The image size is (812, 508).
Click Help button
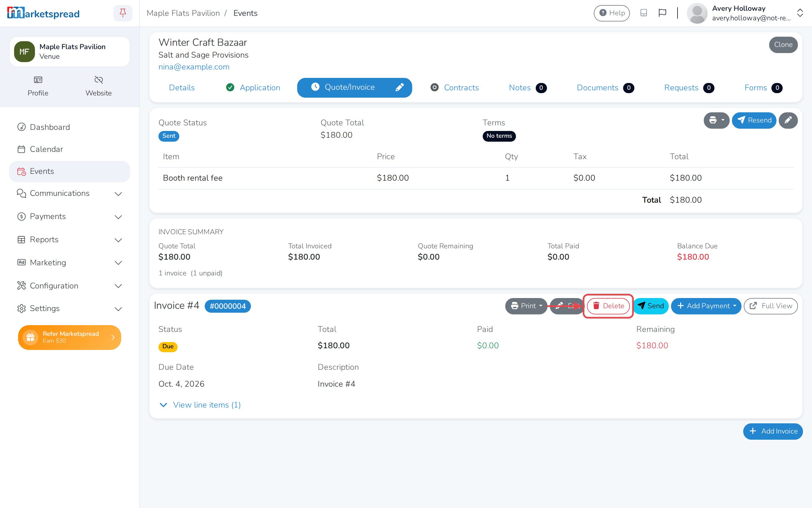pyautogui.click(x=612, y=13)
